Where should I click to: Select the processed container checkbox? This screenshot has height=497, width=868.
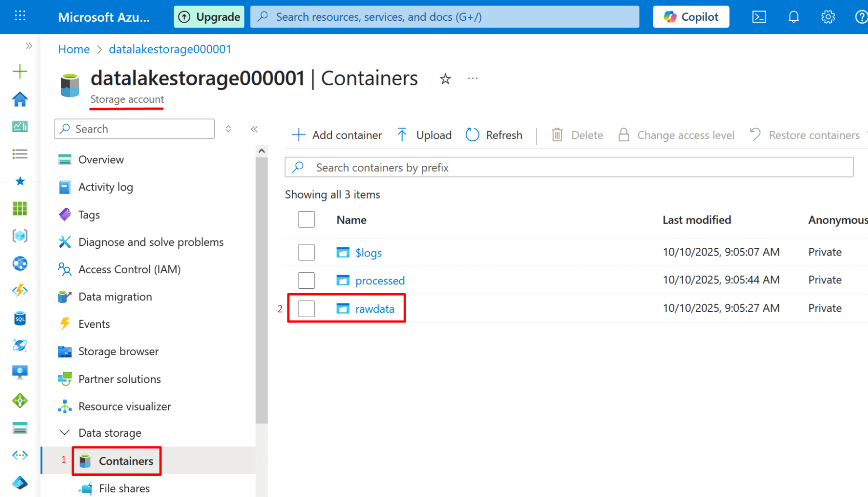[306, 280]
